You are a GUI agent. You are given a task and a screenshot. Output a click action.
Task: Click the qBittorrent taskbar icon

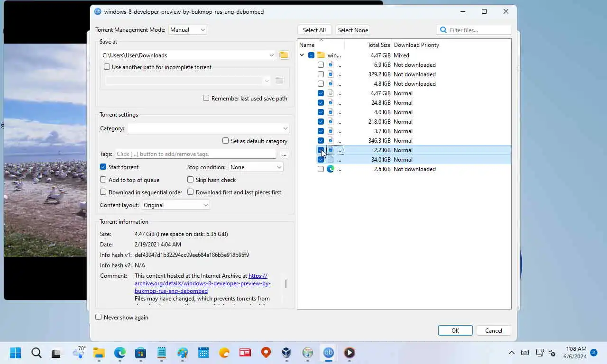[x=329, y=353]
